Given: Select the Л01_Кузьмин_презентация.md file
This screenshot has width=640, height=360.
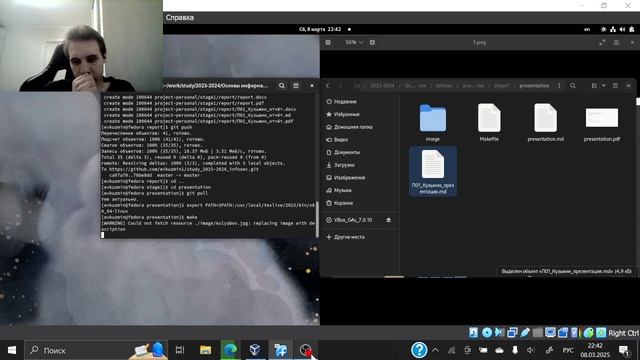Looking at the screenshot, I should coord(433,171).
